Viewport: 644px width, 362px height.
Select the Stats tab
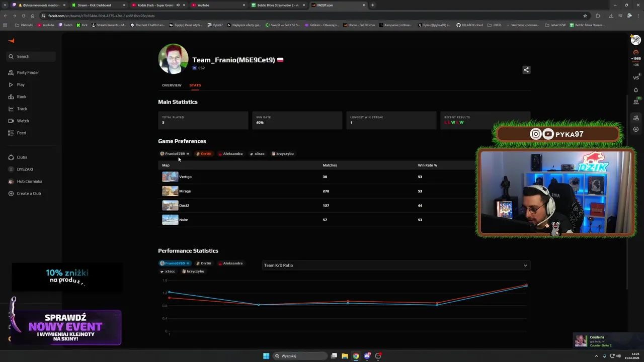click(195, 85)
